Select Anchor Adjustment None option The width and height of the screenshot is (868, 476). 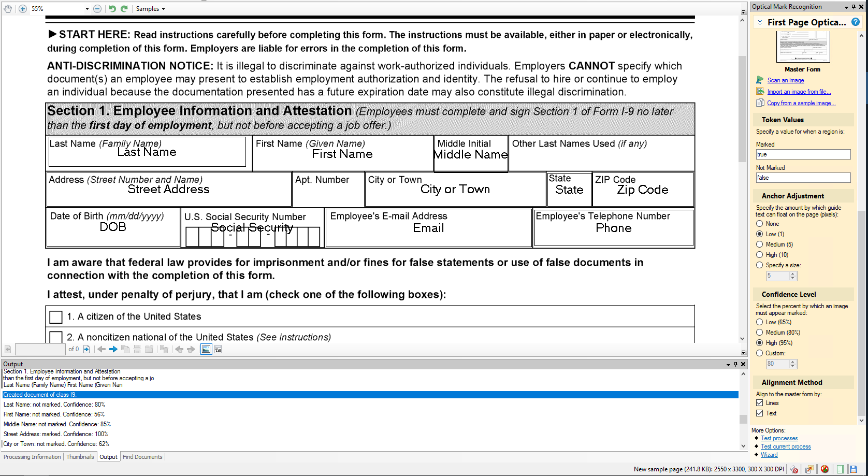tap(760, 224)
